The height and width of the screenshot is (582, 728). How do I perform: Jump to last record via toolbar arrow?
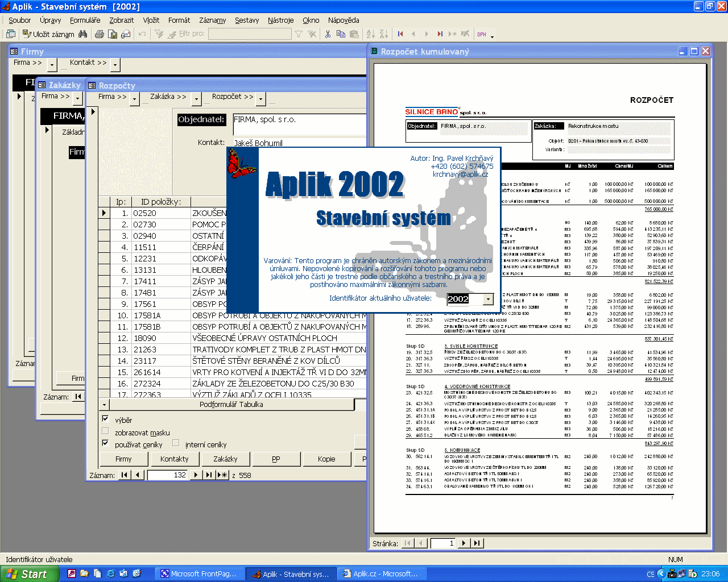(x=440, y=34)
